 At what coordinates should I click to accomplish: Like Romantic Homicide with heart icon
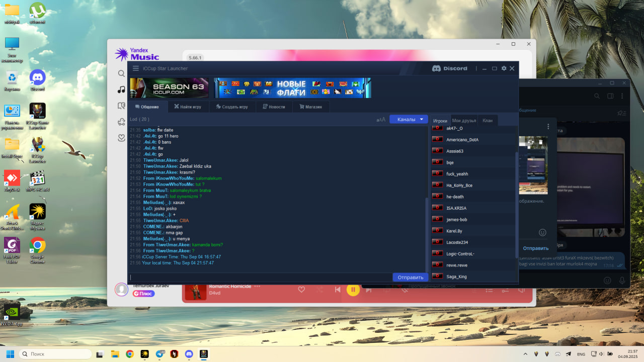point(301,290)
